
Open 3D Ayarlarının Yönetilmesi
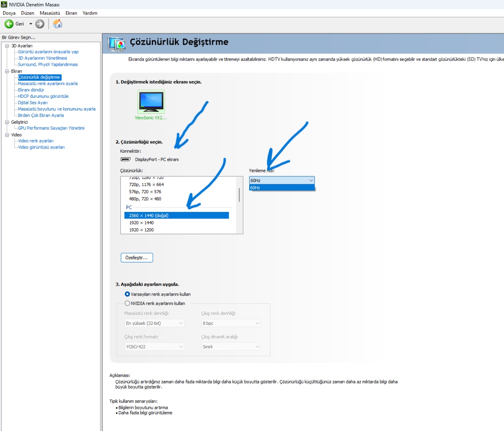click(x=43, y=58)
